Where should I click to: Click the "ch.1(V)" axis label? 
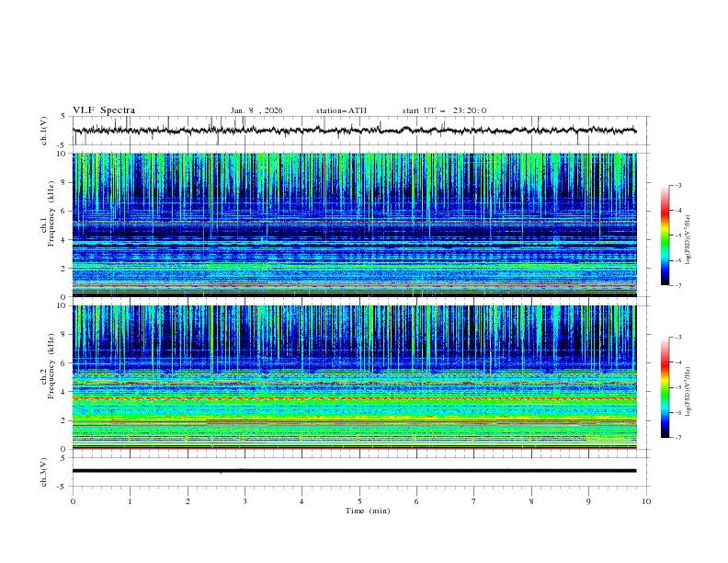pyautogui.click(x=44, y=131)
